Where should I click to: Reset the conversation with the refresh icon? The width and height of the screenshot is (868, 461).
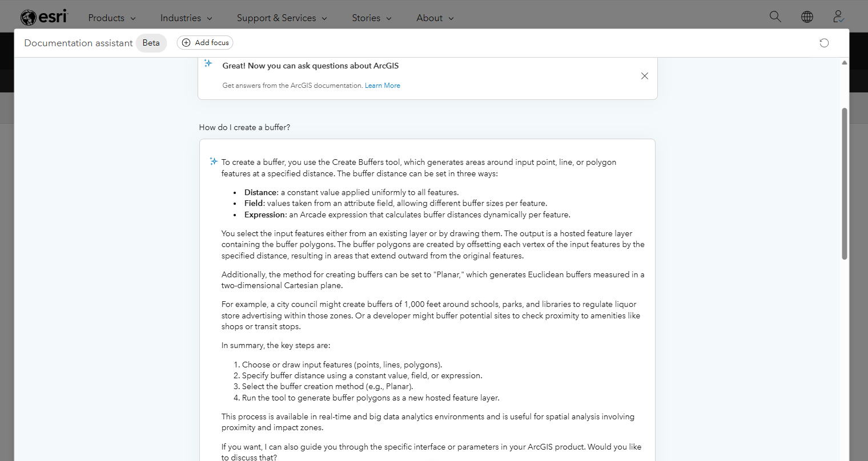(824, 43)
